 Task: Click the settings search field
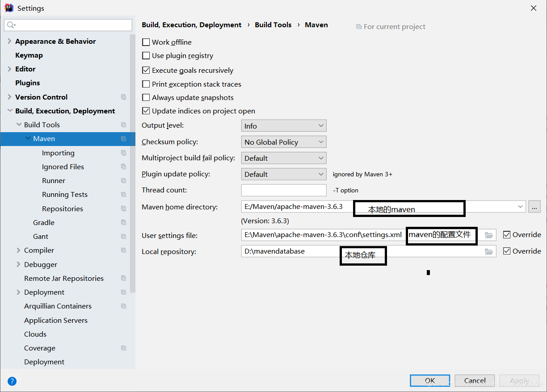pyautogui.click(x=68, y=25)
